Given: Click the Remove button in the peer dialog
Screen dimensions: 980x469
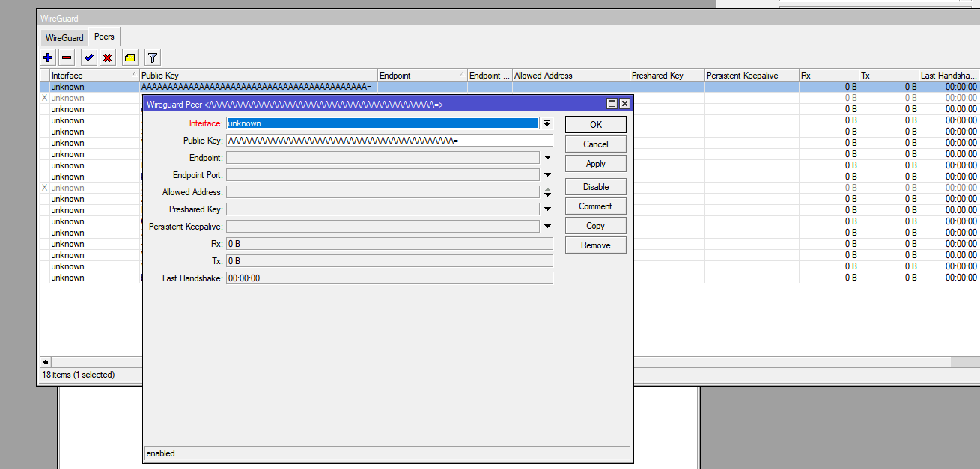Looking at the screenshot, I should click(596, 245).
